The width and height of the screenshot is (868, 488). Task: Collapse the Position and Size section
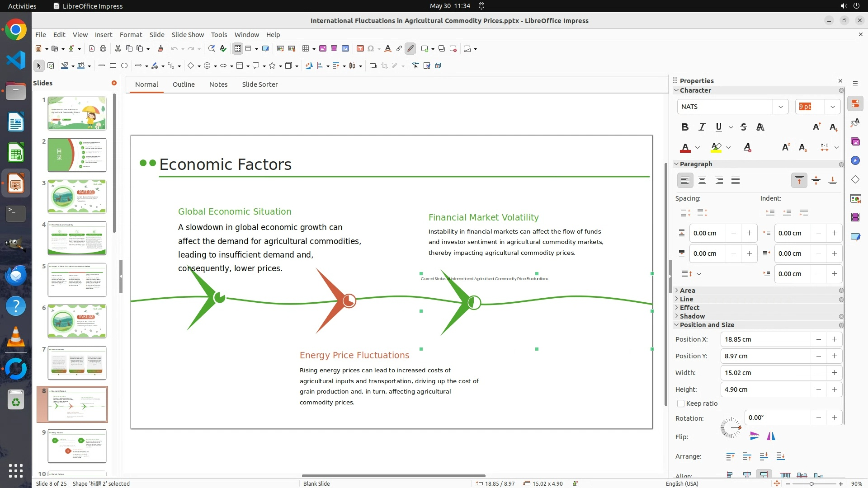click(707, 325)
